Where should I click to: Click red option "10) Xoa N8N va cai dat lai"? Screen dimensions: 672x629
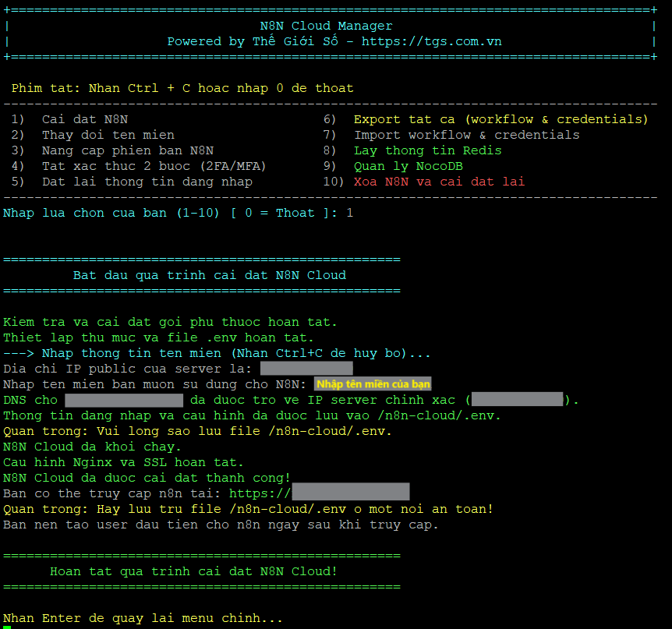(424, 182)
